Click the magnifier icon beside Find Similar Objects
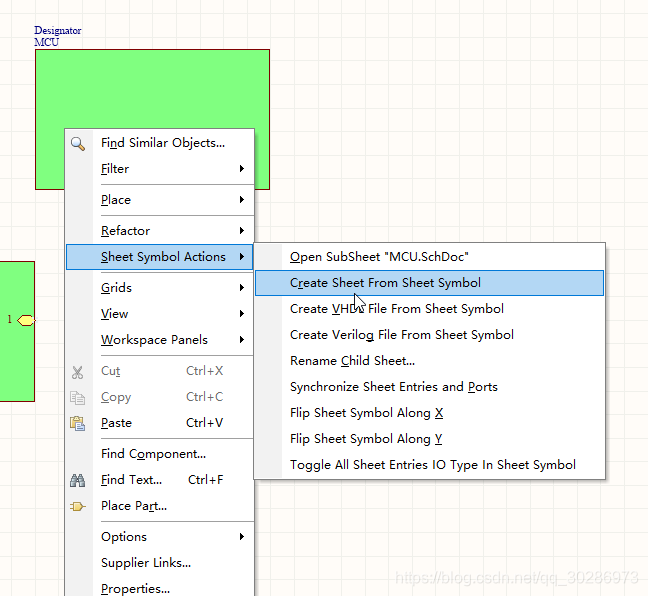 [x=78, y=143]
